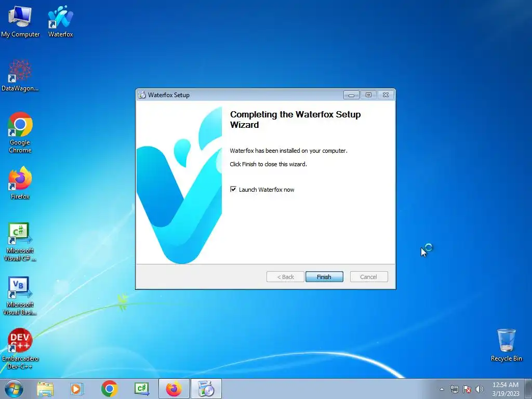Select Microsoft Visual Basic desktop shortcut

pyautogui.click(x=20, y=296)
